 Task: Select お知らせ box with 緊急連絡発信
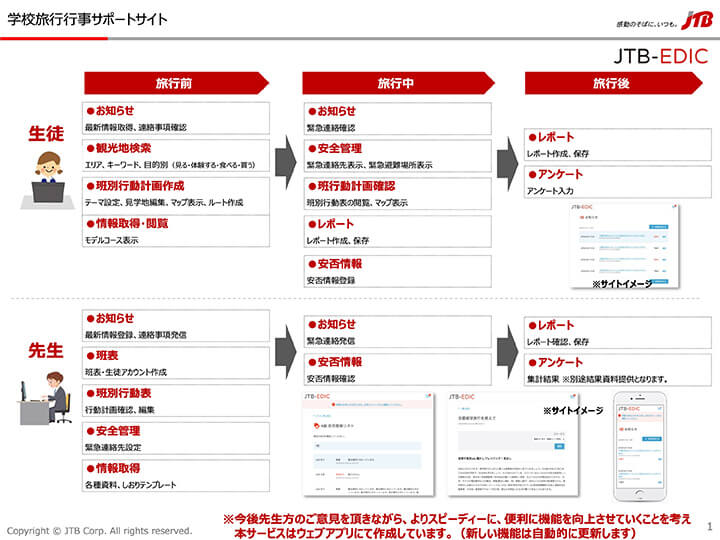[x=398, y=332]
